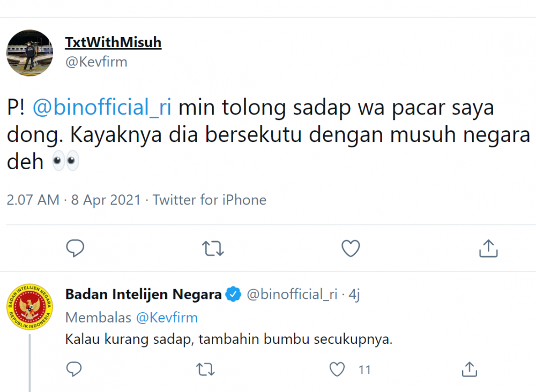
Task: Reply to Badan Intelijen Negara's response
Action: [74, 369]
